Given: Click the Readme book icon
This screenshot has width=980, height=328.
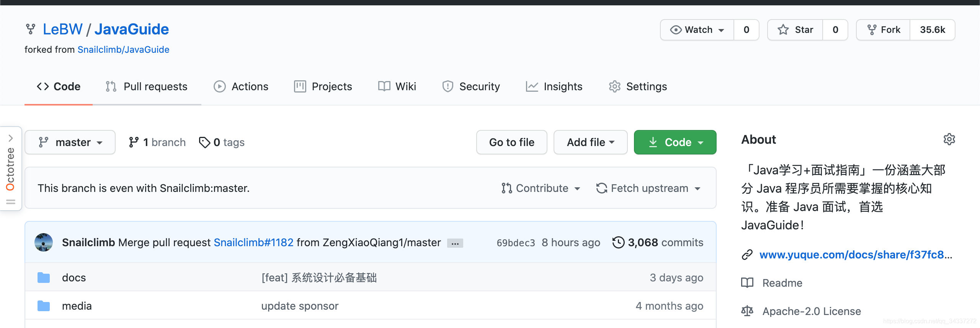Looking at the screenshot, I should (747, 283).
